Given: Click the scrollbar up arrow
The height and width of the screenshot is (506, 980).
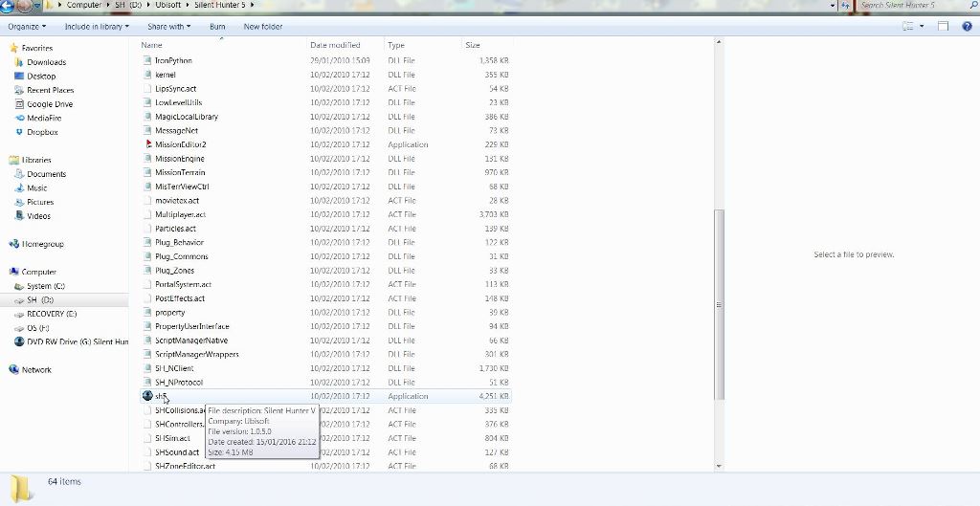Looking at the screenshot, I should 719,42.
